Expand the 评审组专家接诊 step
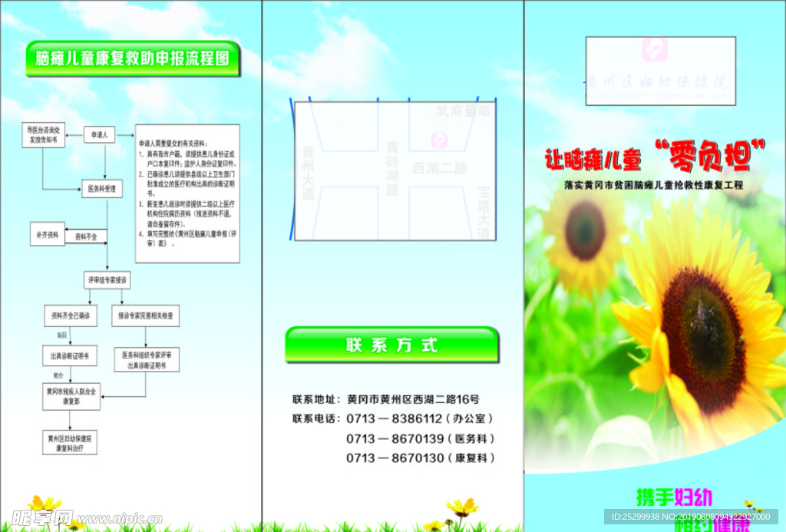The image size is (786, 532). 107,281
